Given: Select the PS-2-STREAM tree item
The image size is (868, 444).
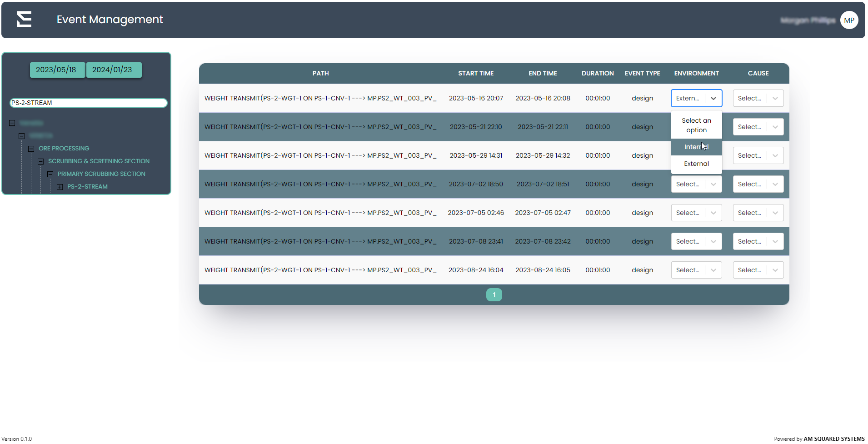Looking at the screenshot, I should coord(87,187).
